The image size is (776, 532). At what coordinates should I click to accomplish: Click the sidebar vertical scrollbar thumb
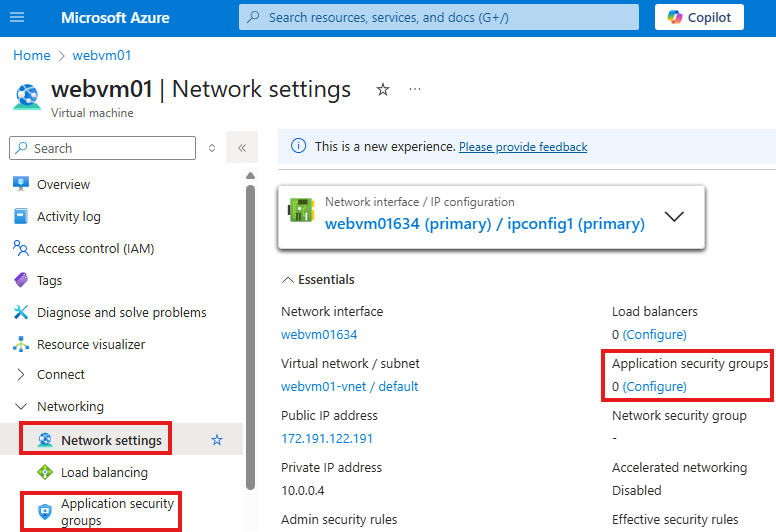coord(250,337)
